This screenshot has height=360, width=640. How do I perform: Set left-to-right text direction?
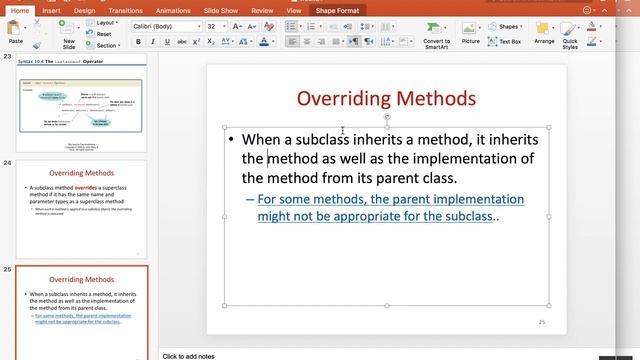(353, 42)
